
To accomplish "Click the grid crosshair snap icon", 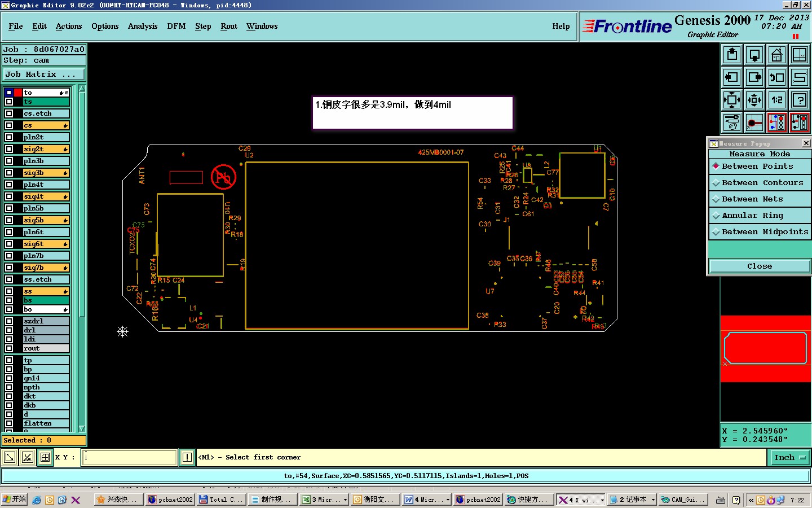I will coord(45,457).
